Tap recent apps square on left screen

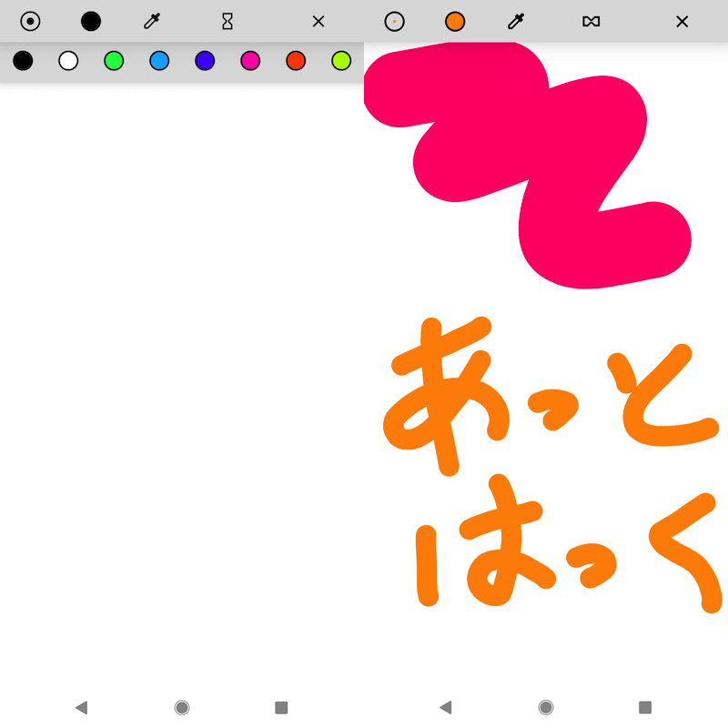pyautogui.click(x=281, y=707)
